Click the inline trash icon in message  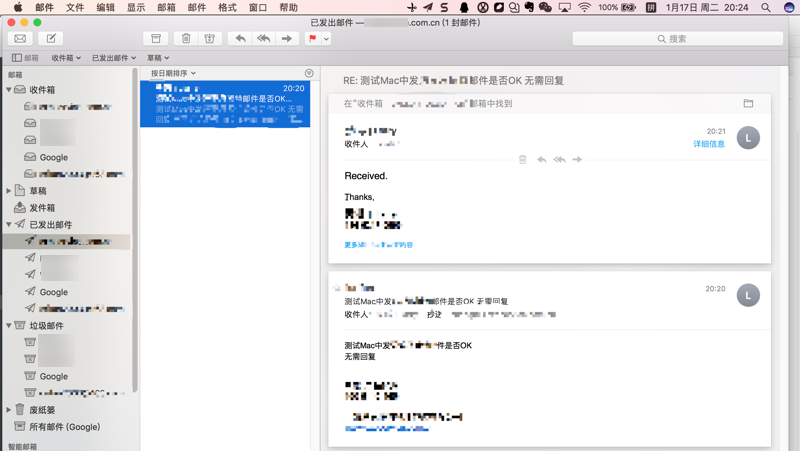tap(522, 160)
